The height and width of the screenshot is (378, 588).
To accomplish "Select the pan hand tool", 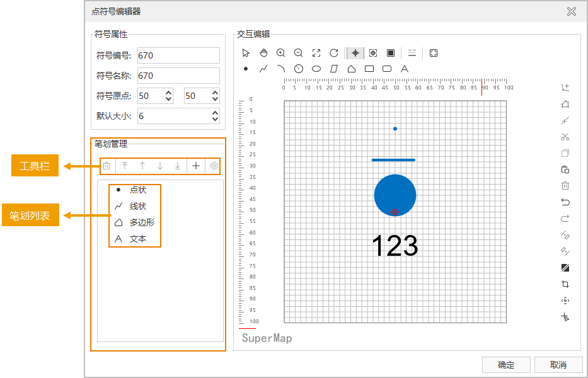I will pyautogui.click(x=263, y=53).
